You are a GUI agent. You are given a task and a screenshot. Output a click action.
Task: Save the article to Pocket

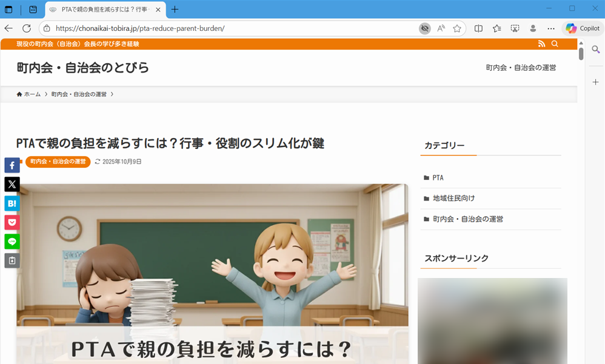coord(12,222)
